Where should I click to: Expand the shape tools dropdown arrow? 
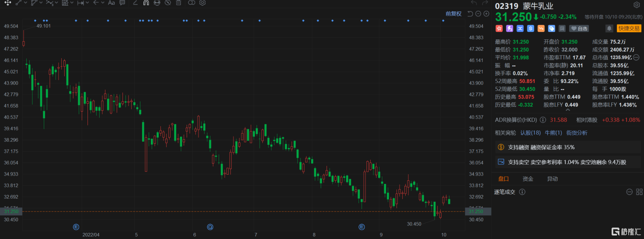(x=40, y=3)
